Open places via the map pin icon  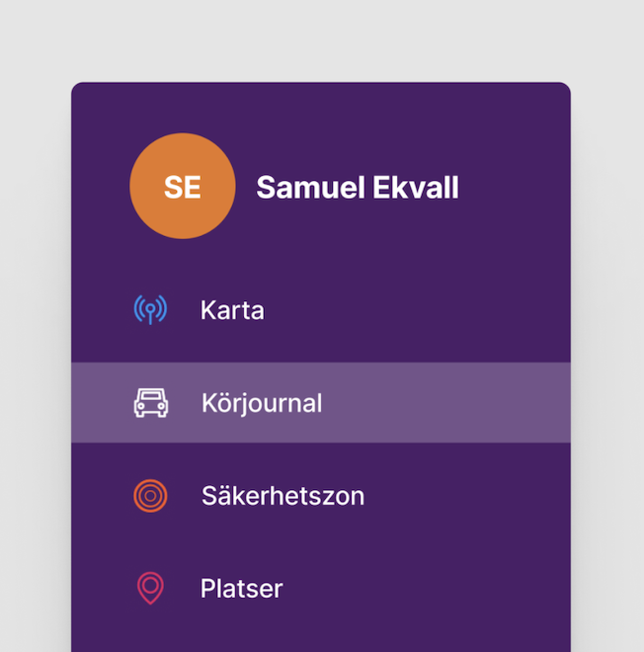click(150, 588)
